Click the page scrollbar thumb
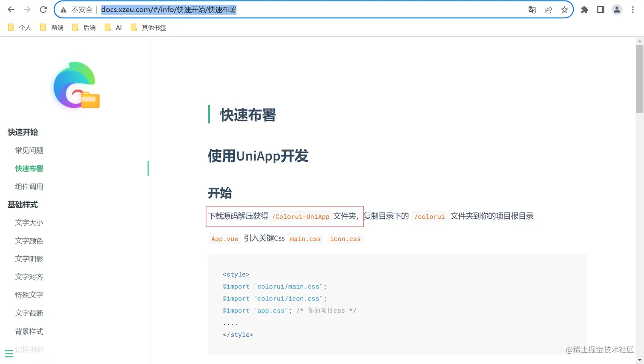 (x=640, y=79)
